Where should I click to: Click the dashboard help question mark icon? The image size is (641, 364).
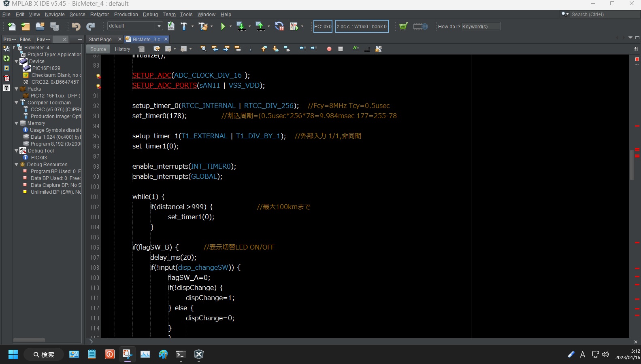point(6,88)
